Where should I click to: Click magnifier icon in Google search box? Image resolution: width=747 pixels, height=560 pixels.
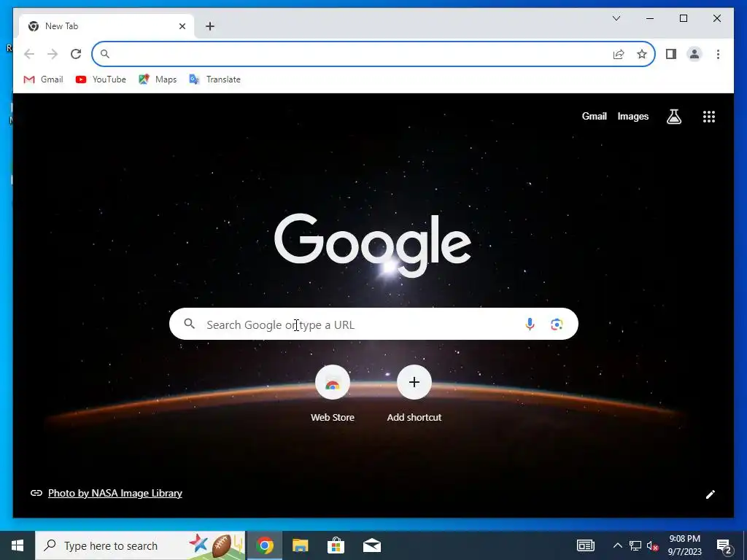pyautogui.click(x=189, y=324)
